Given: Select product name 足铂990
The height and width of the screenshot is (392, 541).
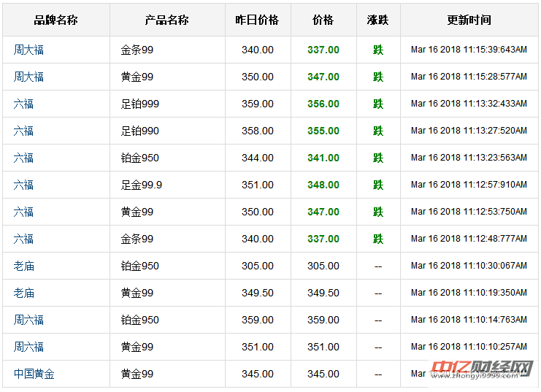Looking at the screenshot, I should point(139,131).
